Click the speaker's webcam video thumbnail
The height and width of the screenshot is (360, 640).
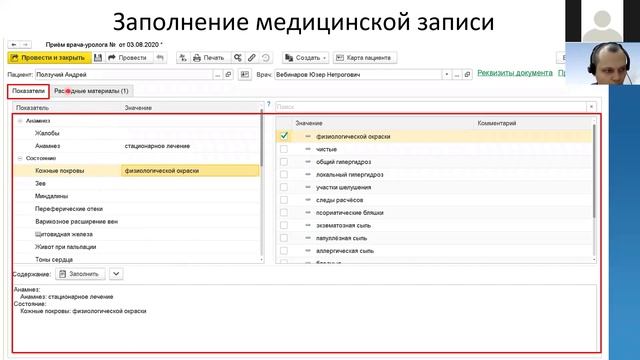click(x=602, y=63)
